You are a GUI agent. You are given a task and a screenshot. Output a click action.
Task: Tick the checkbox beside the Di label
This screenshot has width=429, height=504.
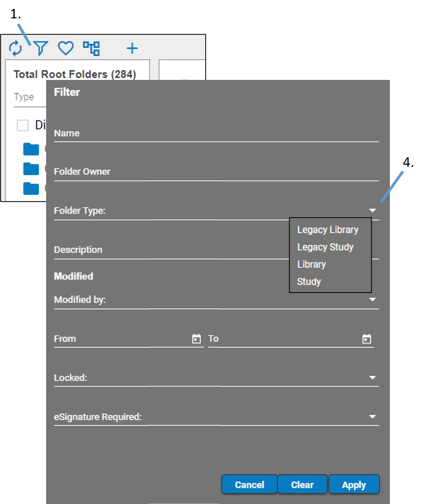coord(23,125)
